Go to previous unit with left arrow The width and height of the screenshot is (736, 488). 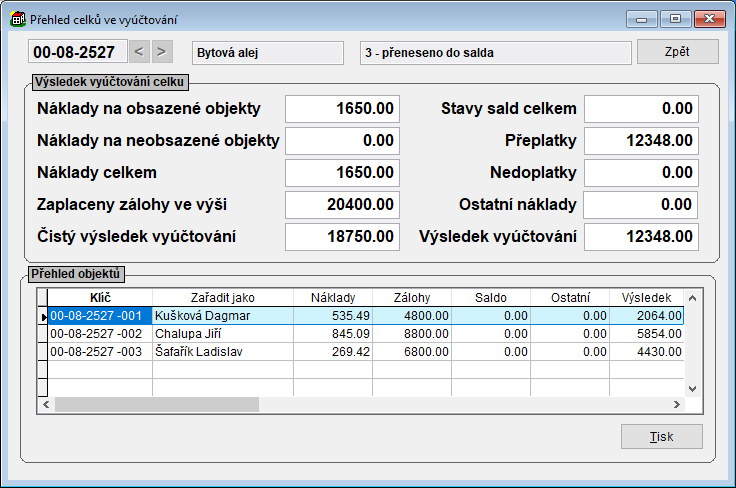point(140,52)
